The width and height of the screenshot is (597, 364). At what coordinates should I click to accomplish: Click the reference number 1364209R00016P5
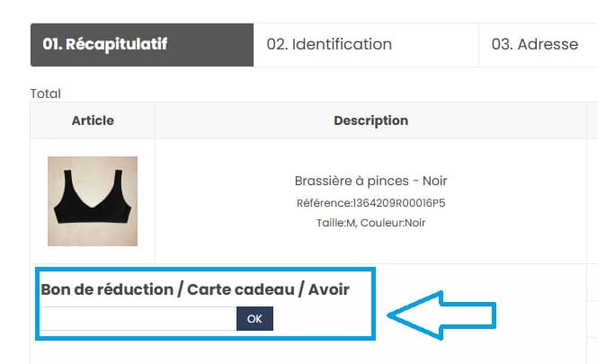click(x=399, y=203)
